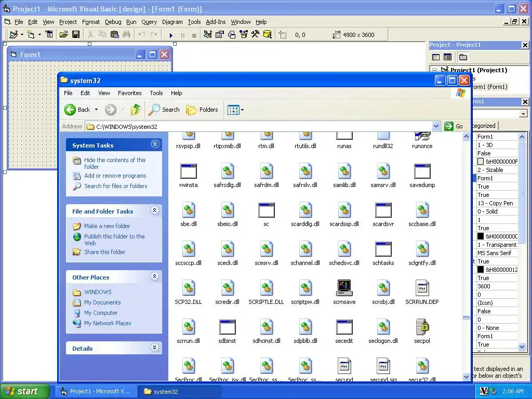Open the Diagram menu
The image size is (532, 399).
click(x=172, y=22)
